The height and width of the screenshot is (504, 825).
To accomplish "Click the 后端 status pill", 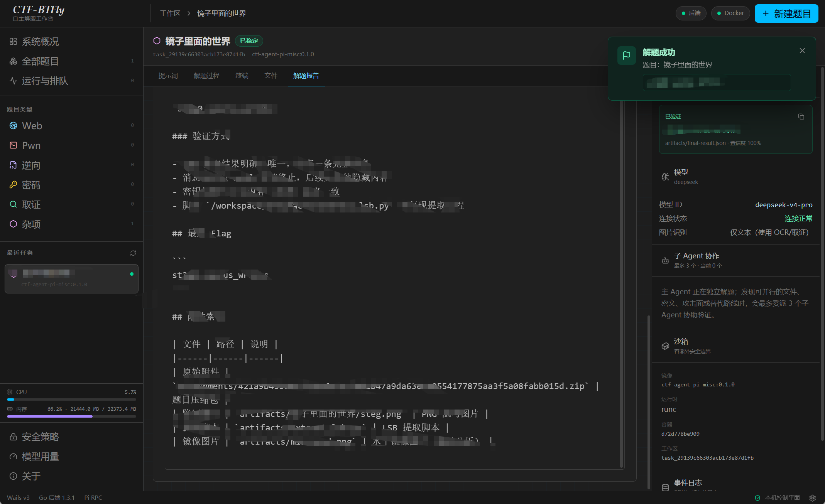I will point(691,13).
